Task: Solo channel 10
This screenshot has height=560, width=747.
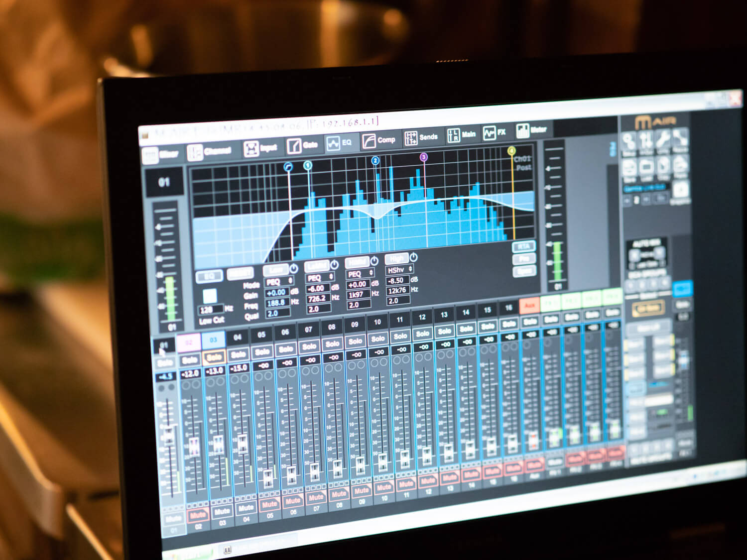Action: (x=378, y=339)
